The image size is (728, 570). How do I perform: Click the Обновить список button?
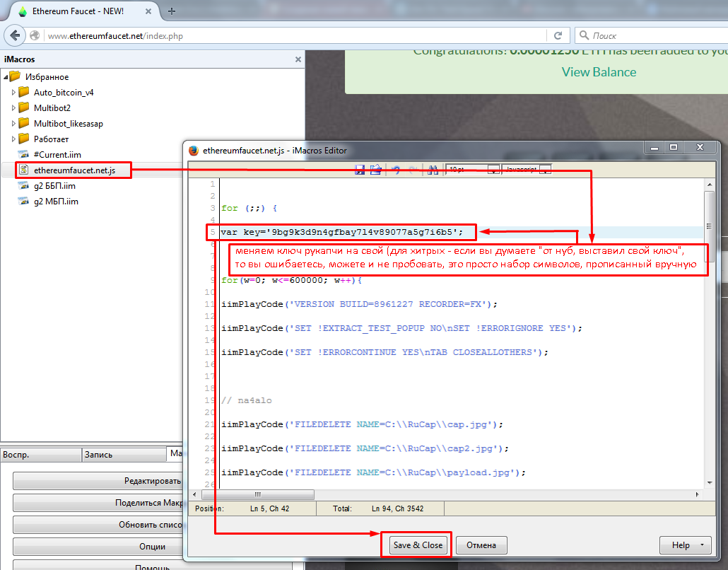pos(98,525)
